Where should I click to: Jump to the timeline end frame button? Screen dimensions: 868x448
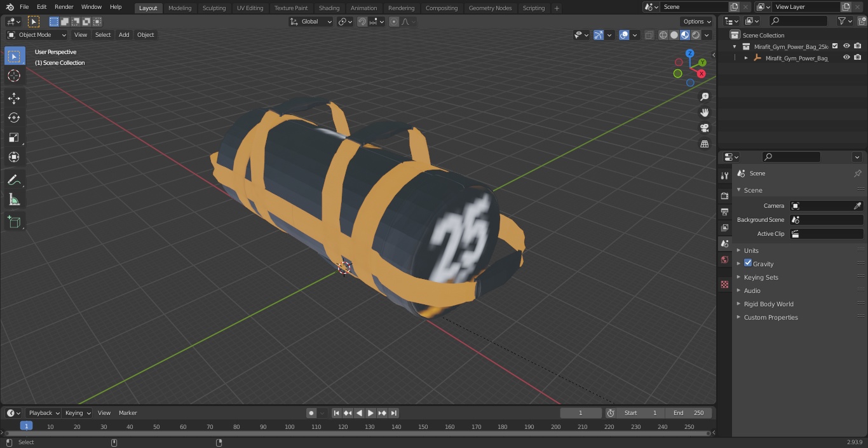click(x=394, y=413)
